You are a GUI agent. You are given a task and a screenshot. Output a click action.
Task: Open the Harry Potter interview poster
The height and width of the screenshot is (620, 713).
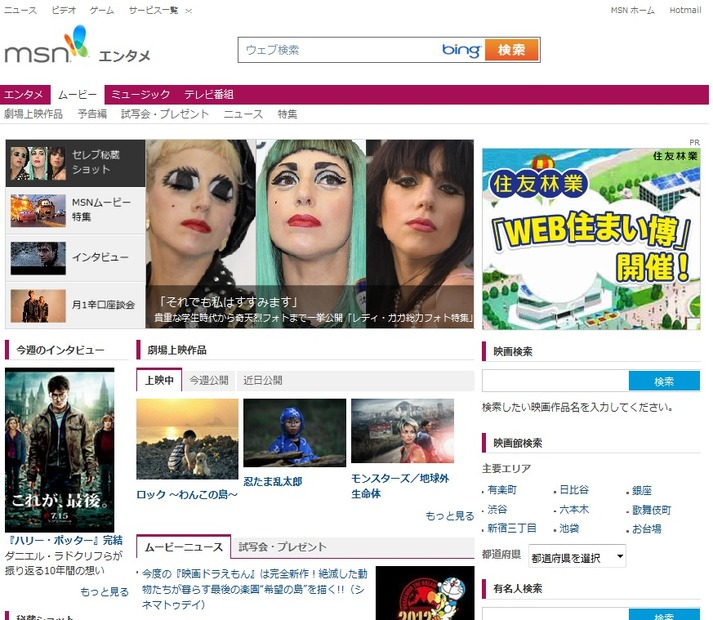point(60,450)
